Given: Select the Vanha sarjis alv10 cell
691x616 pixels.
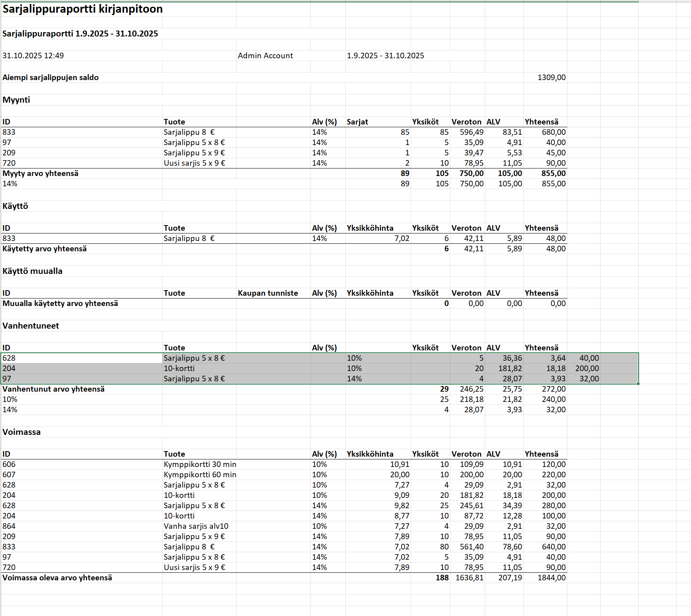Looking at the screenshot, I should click(196, 526).
